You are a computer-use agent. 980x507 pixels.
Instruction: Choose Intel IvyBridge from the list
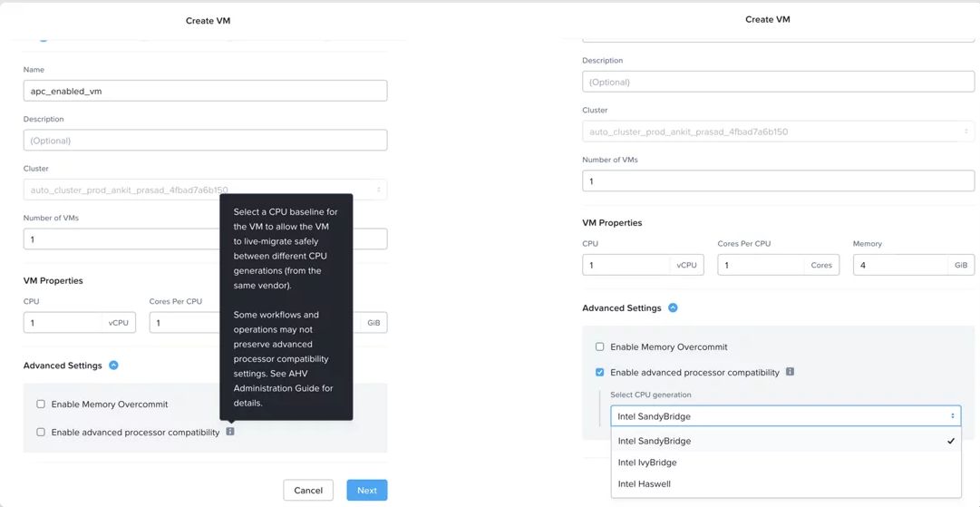[x=786, y=463]
